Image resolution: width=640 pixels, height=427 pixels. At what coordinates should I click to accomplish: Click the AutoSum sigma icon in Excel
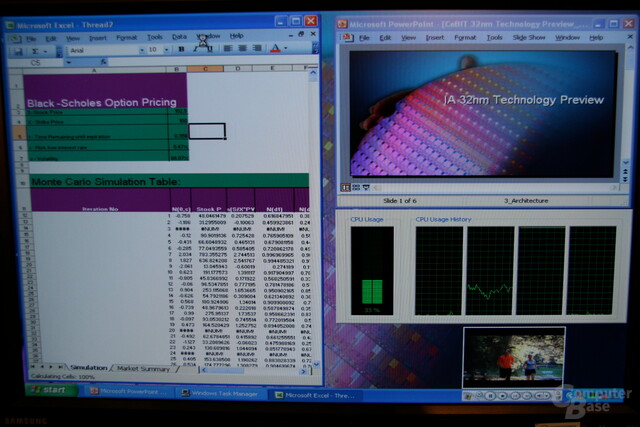pyautogui.click(x=35, y=51)
